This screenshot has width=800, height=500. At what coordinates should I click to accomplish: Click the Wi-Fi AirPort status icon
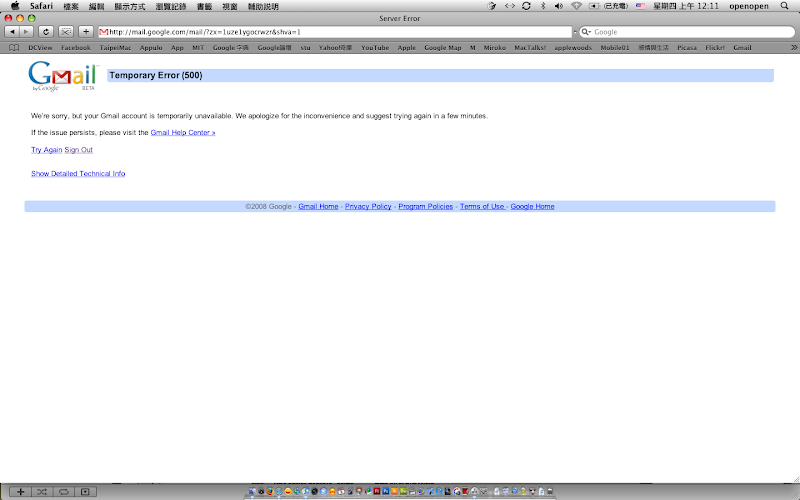(577, 6)
